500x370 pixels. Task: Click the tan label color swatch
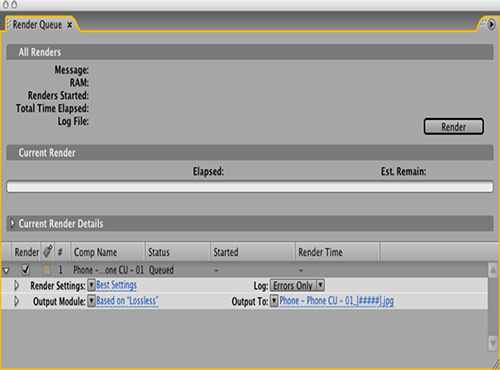47,270
